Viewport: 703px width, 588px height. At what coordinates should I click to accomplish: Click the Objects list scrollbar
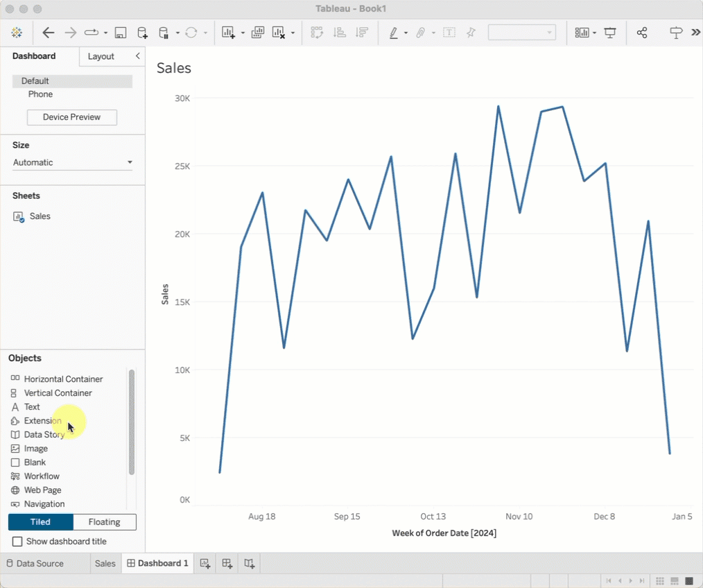pos(131,422)
